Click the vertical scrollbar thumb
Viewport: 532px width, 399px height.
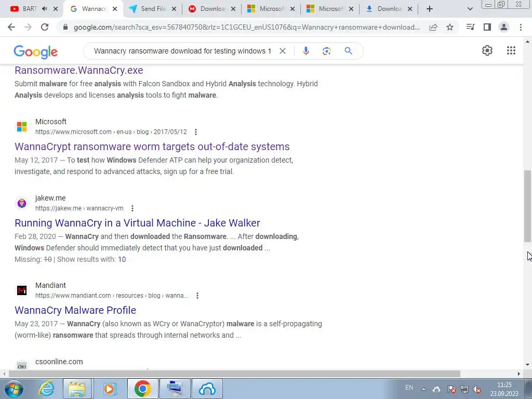coord(527,206)
